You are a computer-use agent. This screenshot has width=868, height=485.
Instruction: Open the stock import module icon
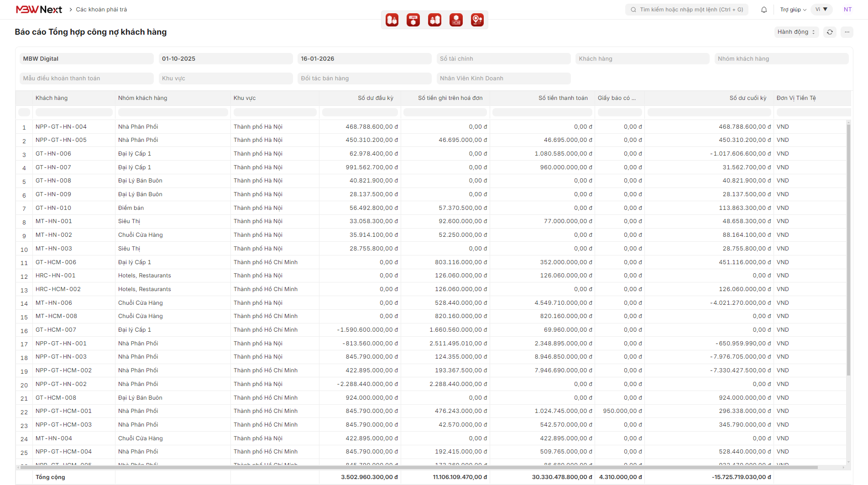pos(392,20)
